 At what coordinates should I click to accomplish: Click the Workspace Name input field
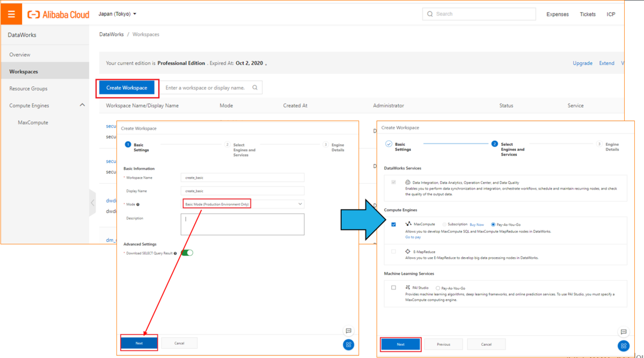243,178
